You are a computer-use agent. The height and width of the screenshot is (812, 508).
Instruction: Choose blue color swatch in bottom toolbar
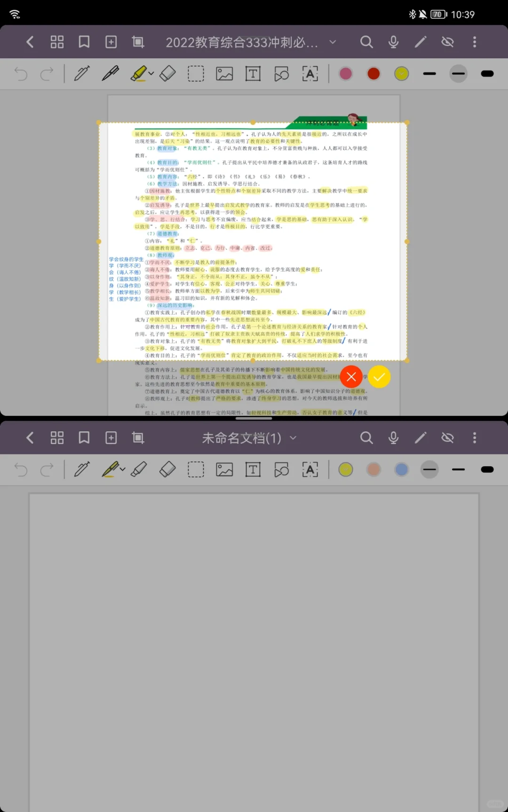click(x=402, y=469)
